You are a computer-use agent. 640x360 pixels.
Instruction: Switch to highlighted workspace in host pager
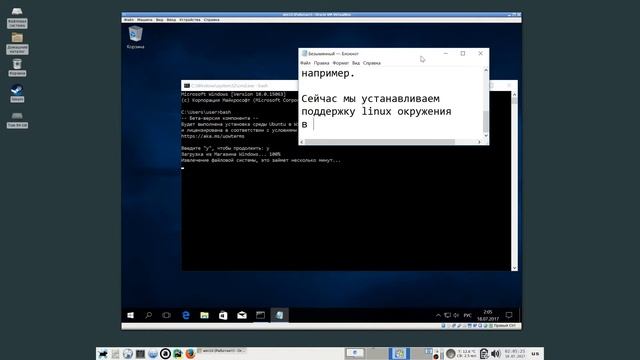(x=399, y=353)
